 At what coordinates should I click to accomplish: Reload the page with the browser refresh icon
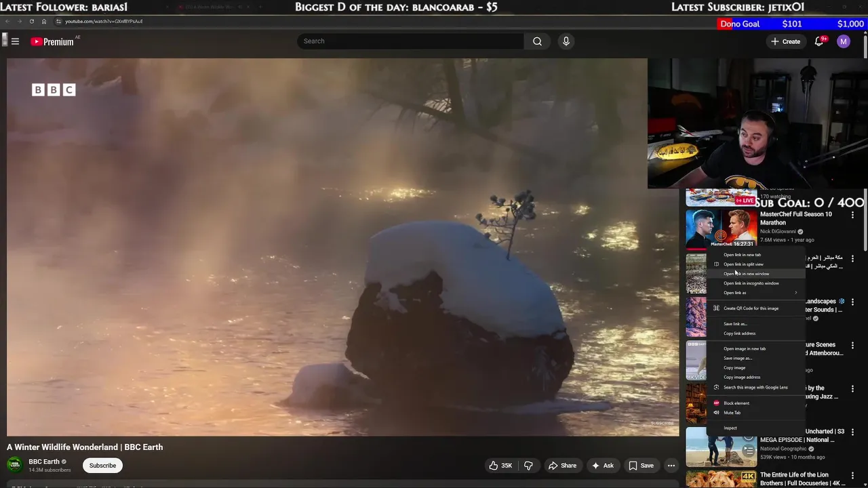[31, 21]
